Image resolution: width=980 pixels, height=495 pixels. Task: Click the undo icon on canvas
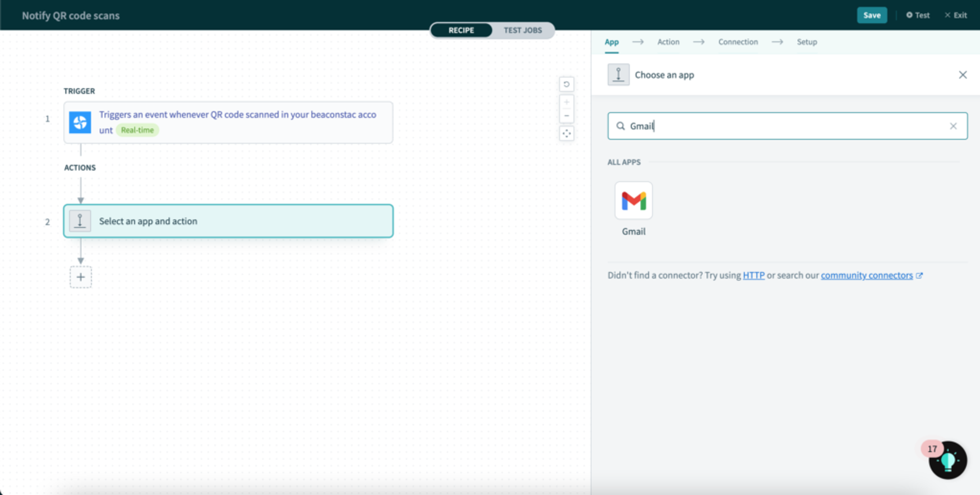coord(567,84)
